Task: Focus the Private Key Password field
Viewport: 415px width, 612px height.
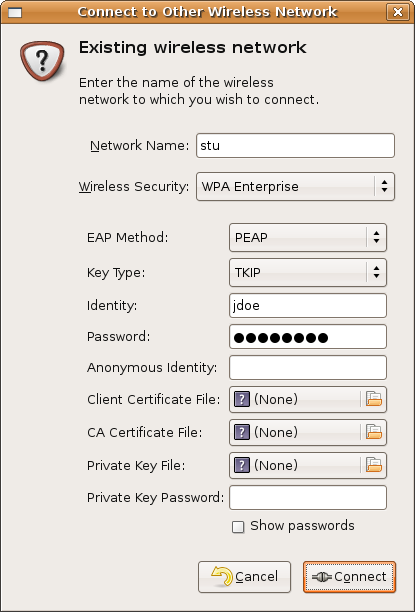Action: [308, 498]
